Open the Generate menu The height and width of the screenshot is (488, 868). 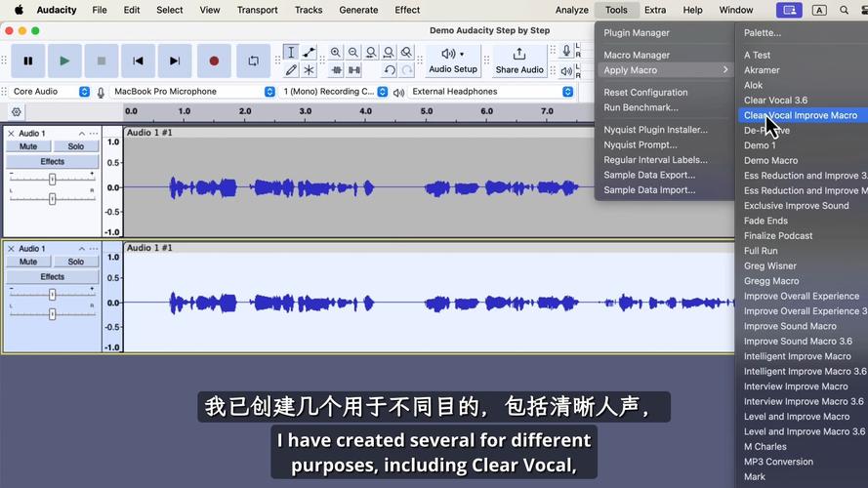(358, 10)
